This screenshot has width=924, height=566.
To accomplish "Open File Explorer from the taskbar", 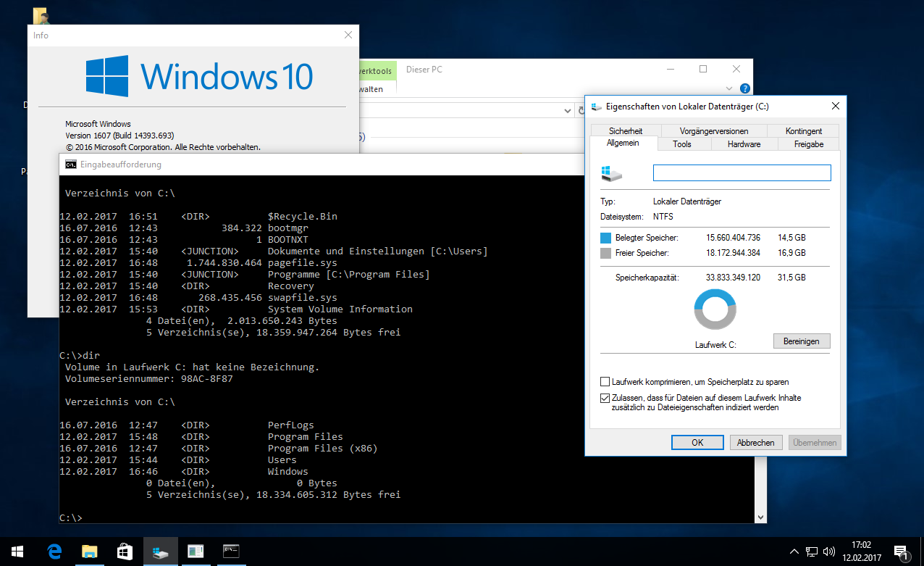I will (89, 552).
